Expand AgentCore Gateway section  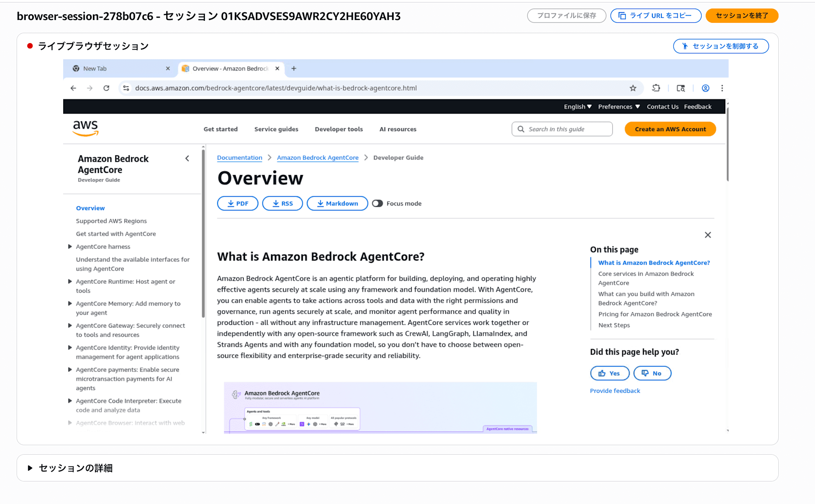click(x=70, y=326)
